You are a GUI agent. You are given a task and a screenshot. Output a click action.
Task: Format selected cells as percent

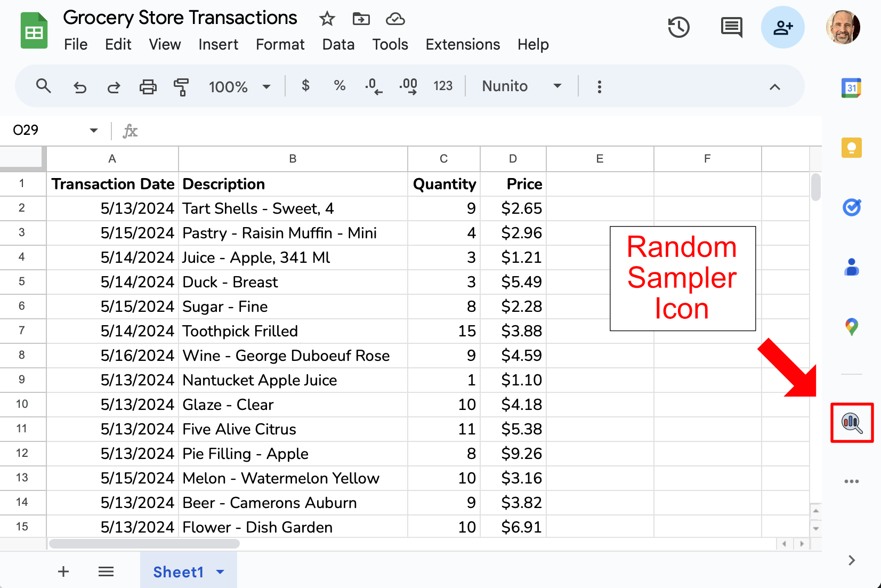tap(340, 86)
